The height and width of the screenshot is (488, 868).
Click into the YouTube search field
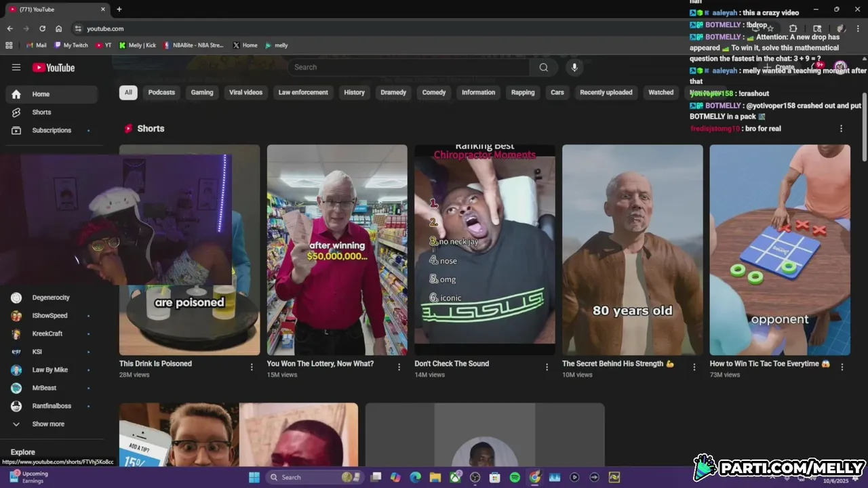(409, 67)
